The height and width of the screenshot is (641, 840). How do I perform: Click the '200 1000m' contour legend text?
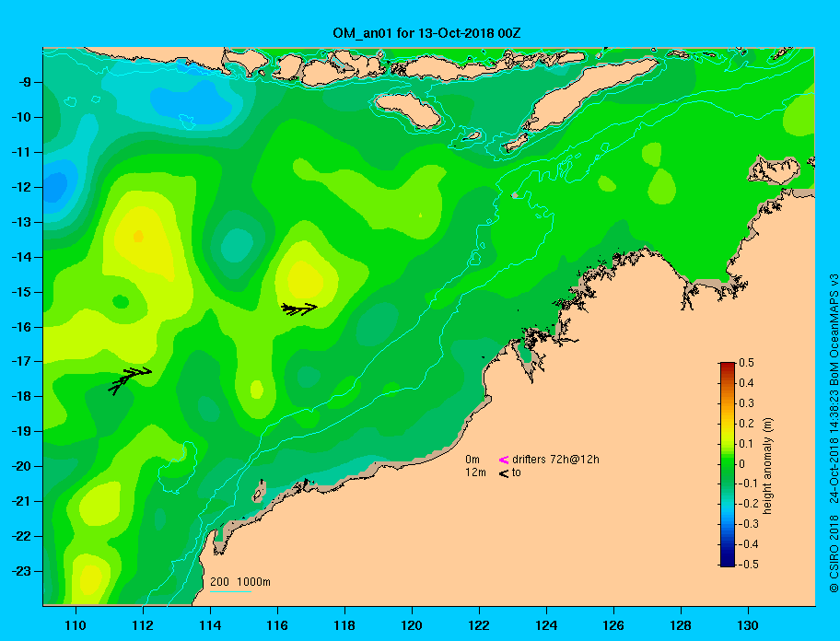tap(240, 582)
